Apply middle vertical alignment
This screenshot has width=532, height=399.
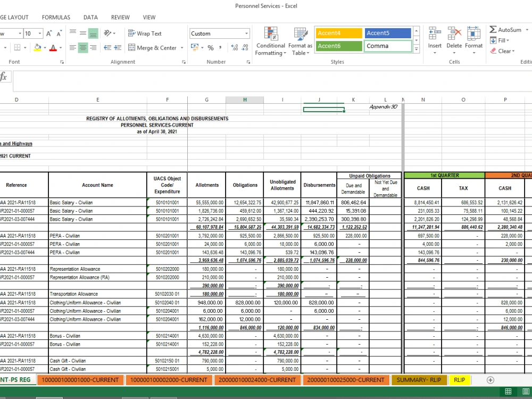point(83,33)
